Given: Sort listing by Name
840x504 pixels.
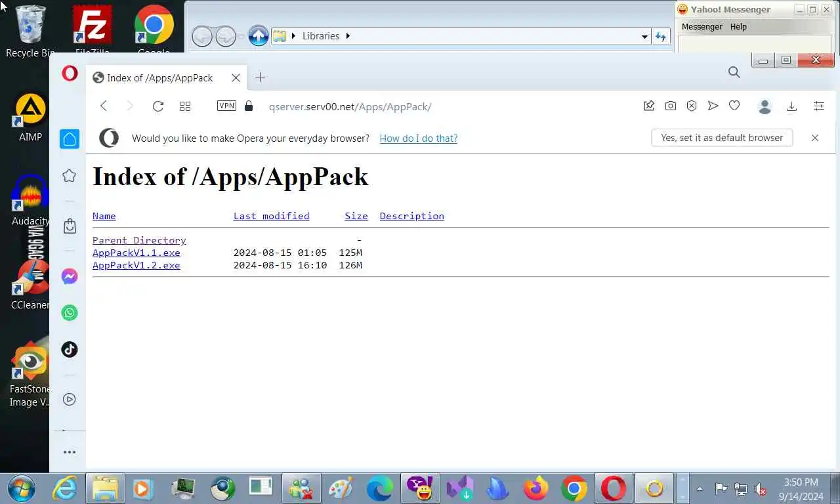Looking at the screenshot, I should point(104,216).
